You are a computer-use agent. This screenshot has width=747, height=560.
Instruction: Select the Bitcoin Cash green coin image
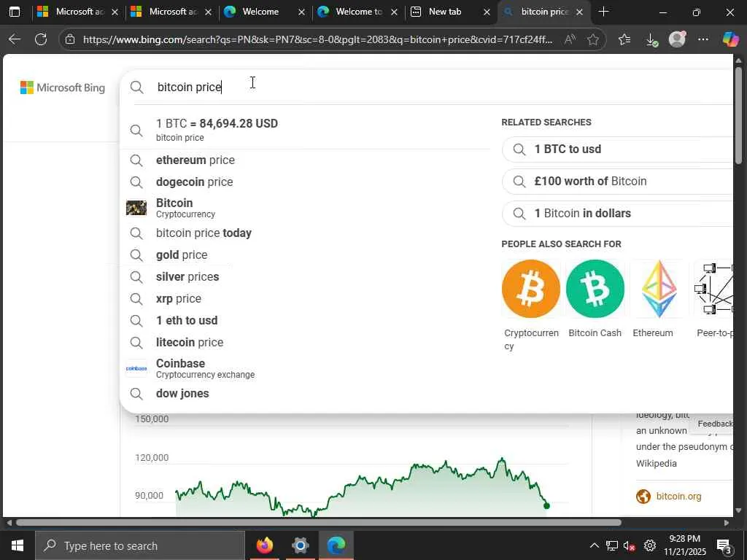point(595,289)
